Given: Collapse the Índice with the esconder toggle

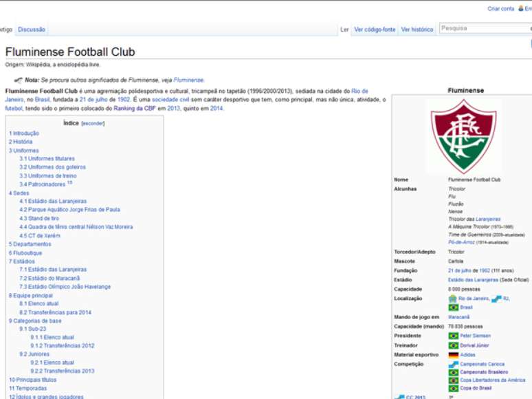Looking at the screenshot, I should 93,124.
